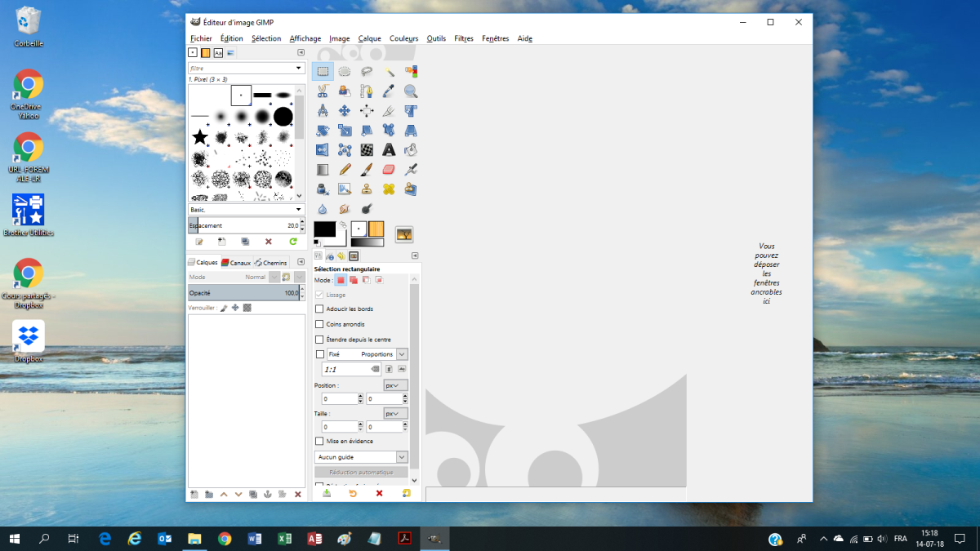Image resolution: width=980 pixels, height=551 pixels.
Task: Open the Sélection menu
Action: 266,38
